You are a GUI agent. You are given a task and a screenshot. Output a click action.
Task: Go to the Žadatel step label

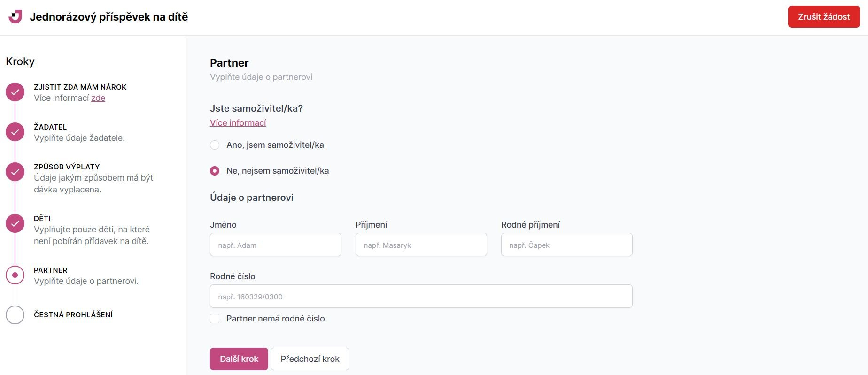click(x=50, y=127)
